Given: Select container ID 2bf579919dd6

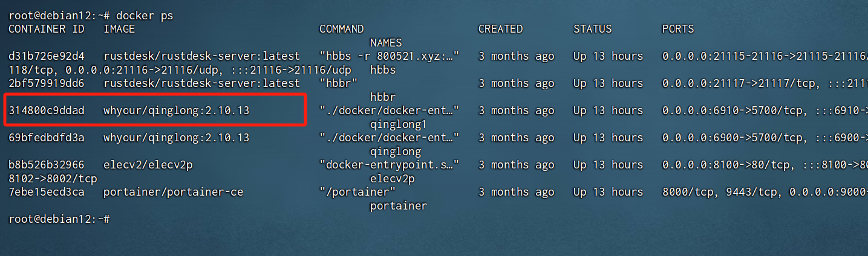Looking at the screenshot, I should click(47, 83).
